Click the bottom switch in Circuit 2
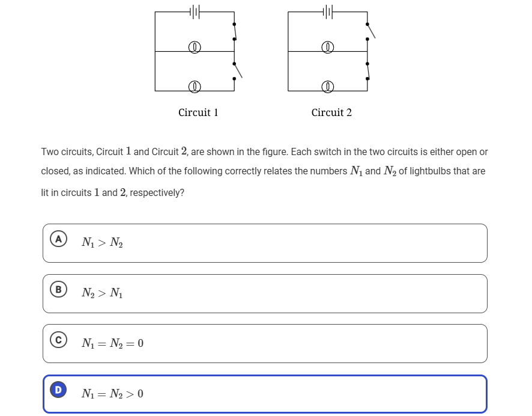Image resolution: width=532 pixels, height=416 pixels. [367, 71]
